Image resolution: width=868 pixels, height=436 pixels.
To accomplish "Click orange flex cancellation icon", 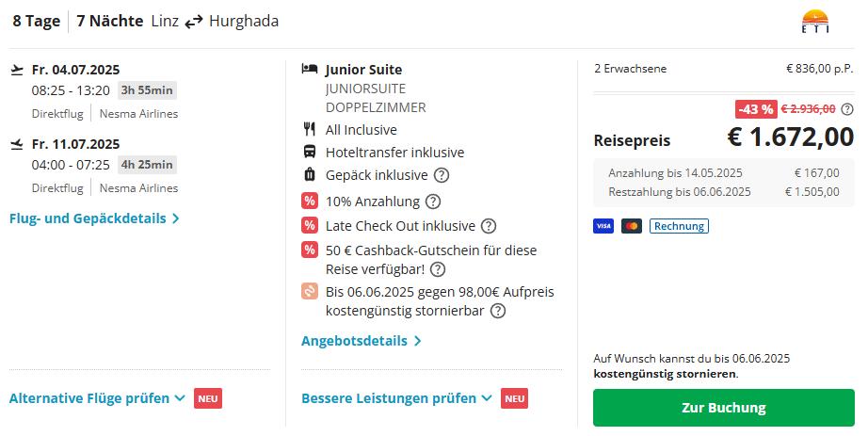I will 310,291.
